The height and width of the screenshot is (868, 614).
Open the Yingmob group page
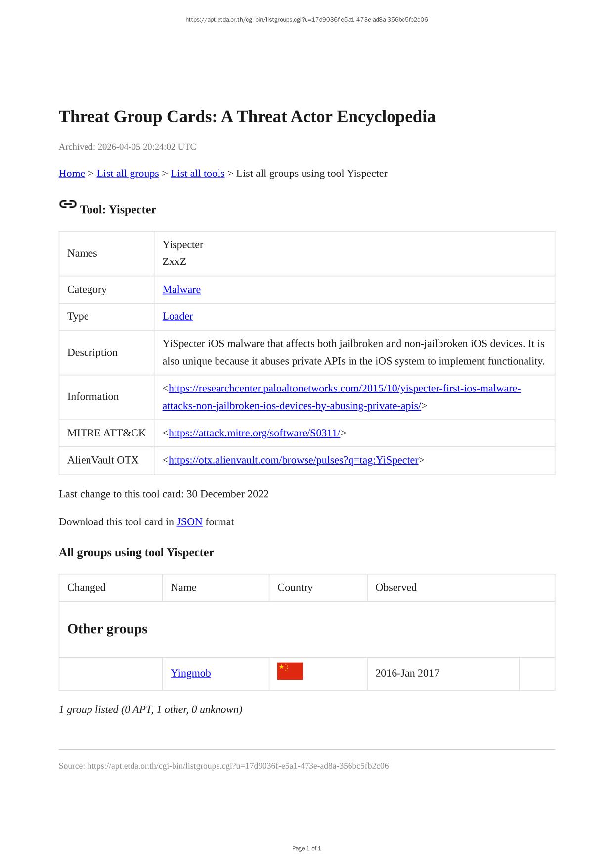190,673
